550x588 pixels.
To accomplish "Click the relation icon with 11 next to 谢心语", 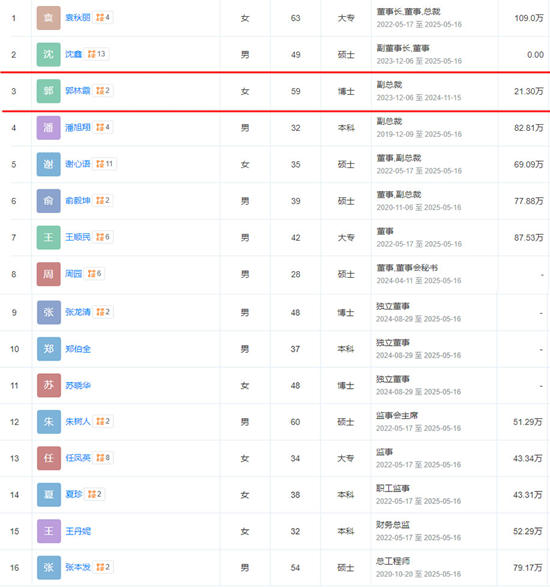I will tap(105, 164).
